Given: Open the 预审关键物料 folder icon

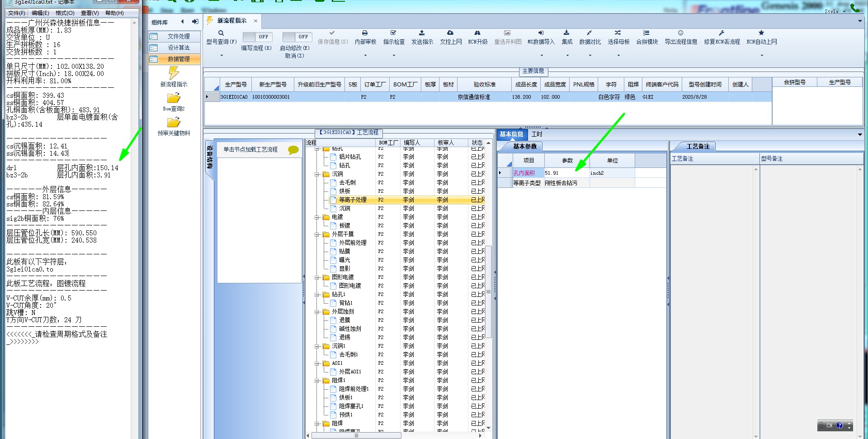Looking at the screenshot, I should 174,123.
